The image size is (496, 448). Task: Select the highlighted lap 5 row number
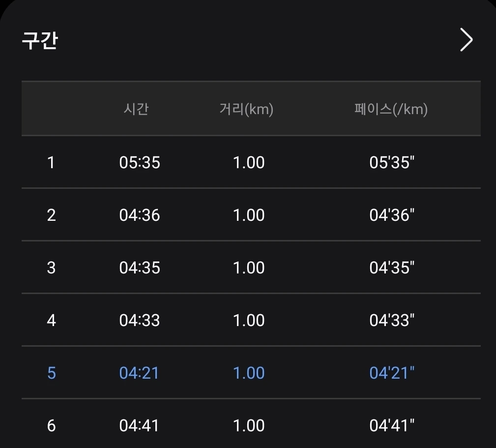point(51,373)
